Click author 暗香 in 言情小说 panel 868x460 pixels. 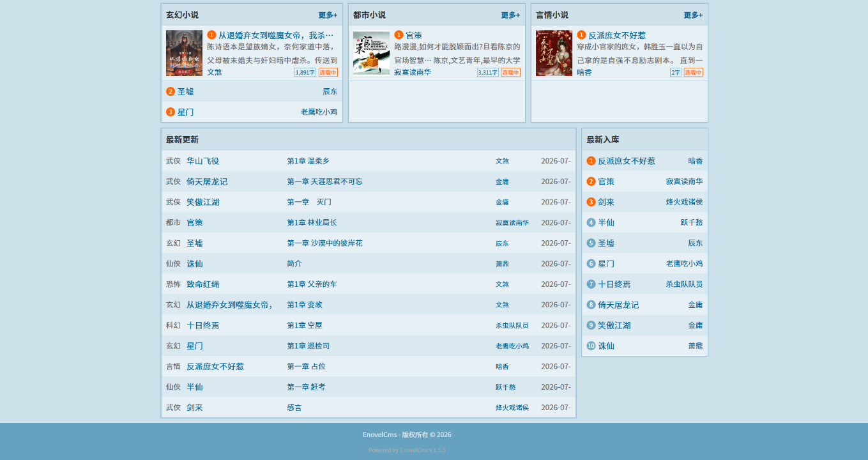point(584,72)
